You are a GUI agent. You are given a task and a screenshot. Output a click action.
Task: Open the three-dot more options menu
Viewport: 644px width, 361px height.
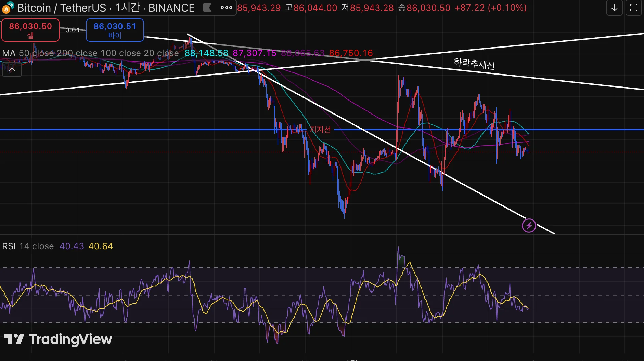226,8
